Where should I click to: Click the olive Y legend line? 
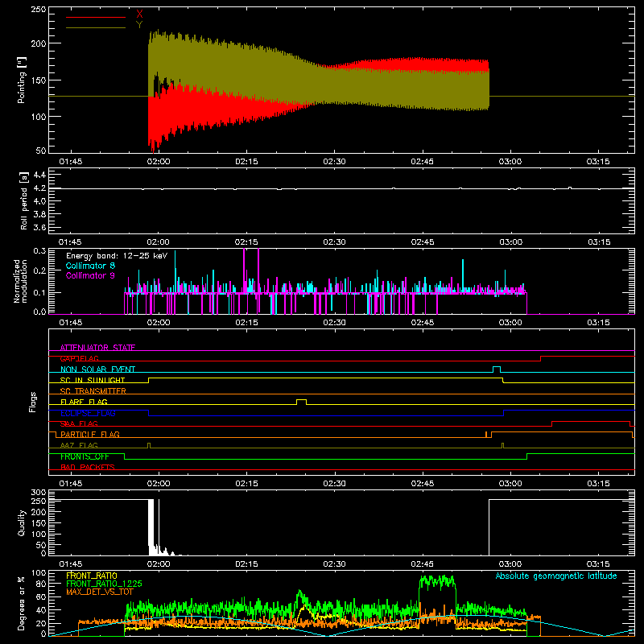pyautogui.click(x=96, y=28)
